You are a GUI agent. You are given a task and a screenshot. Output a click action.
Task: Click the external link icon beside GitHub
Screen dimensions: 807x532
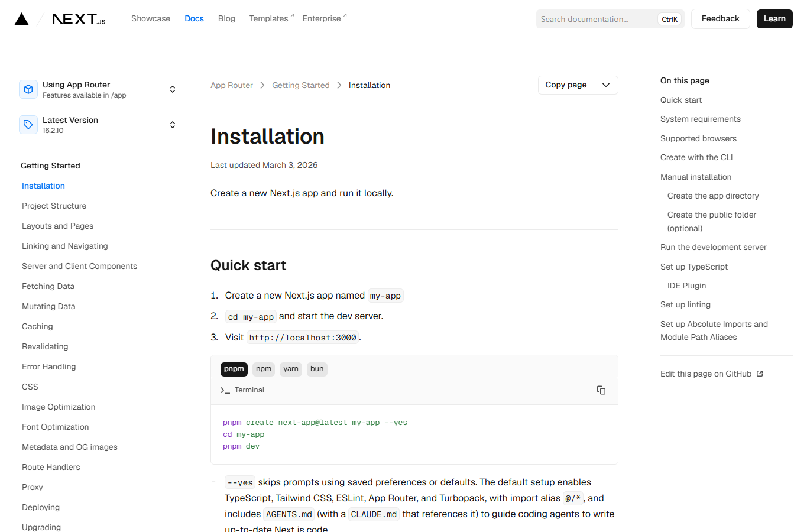coord(760,374)
